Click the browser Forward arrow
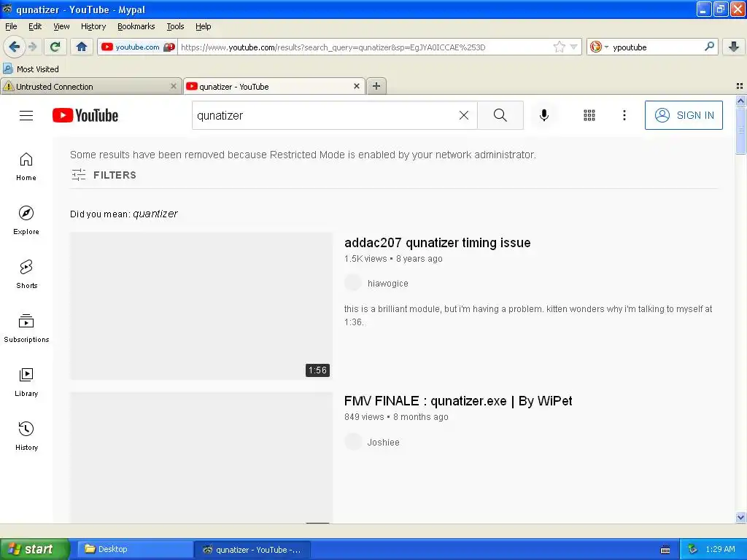 coord(32,47)
